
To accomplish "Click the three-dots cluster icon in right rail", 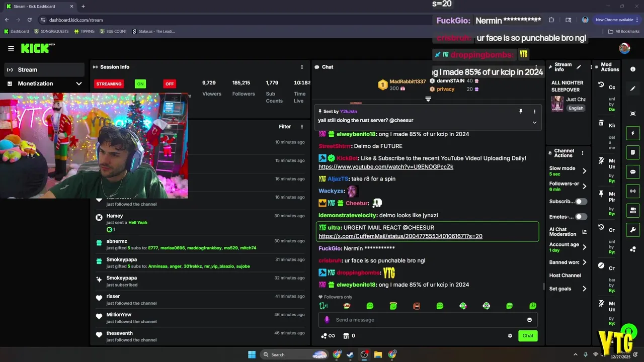I will (x=633, y=249).
